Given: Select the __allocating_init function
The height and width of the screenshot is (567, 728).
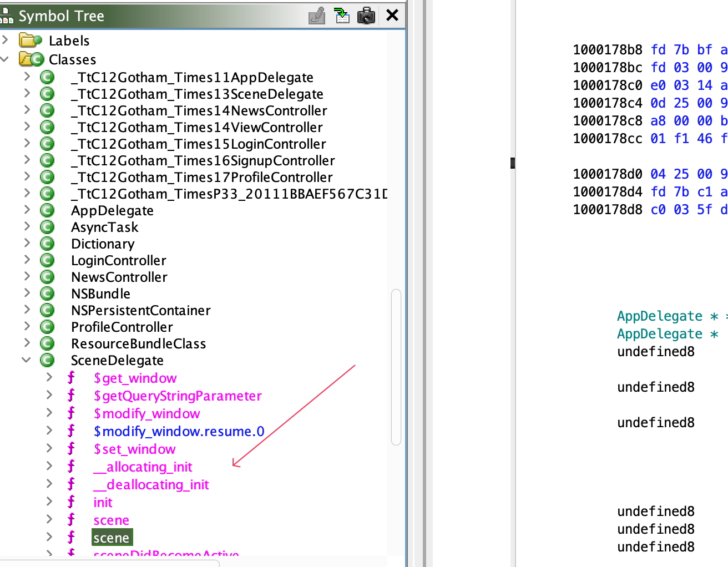Looking at the screenshot, I should (143, 467).
